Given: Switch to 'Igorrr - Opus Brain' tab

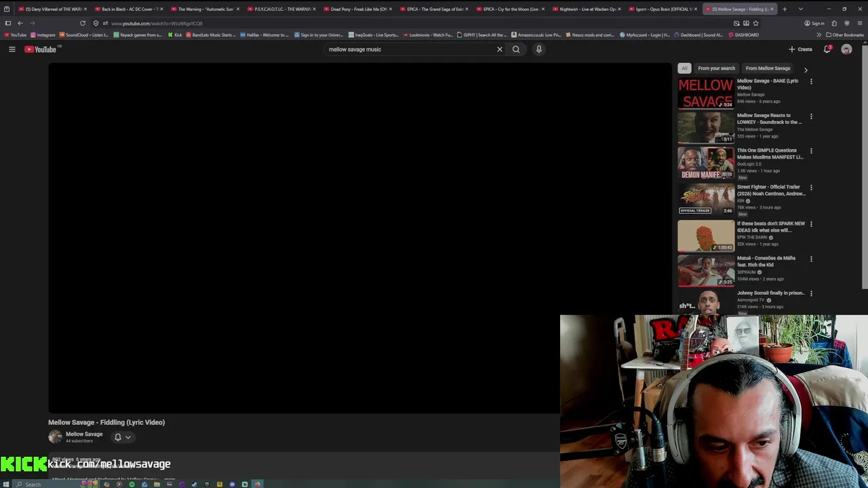Looking at the screenshot, I should click(663, 9).
